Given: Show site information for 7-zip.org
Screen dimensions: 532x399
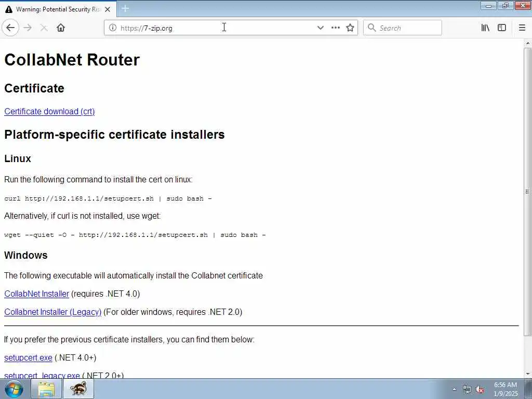Looking at the screenshot, I should (113, 28).
